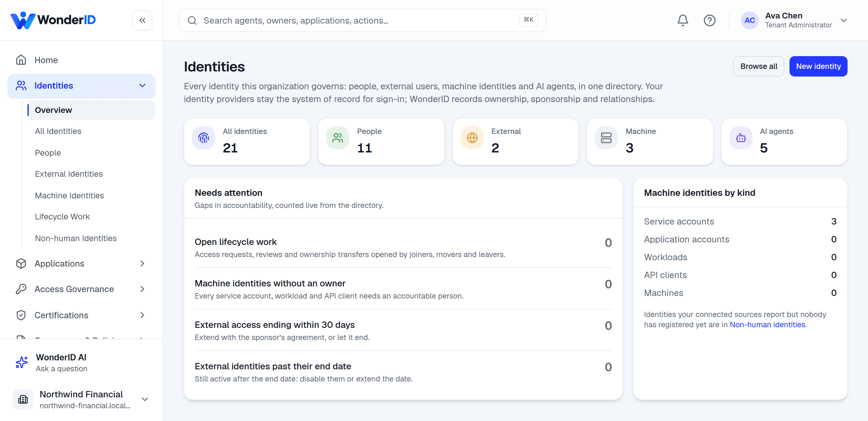Open External access ending within 30 days
This screenshot has height=421, width=868.
pyautogui.click(x=403, y=330)
